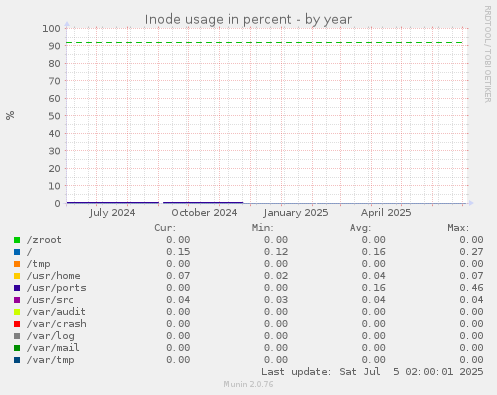Click the orange /tmp legend swatch
This screenshot has width=497, height=395.
tap(17, 264)
